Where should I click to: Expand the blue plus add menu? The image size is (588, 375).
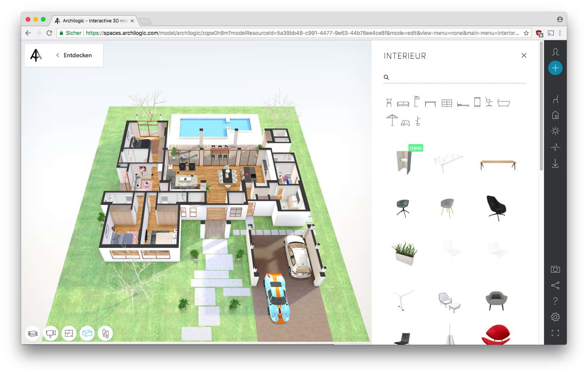(555, 68)
